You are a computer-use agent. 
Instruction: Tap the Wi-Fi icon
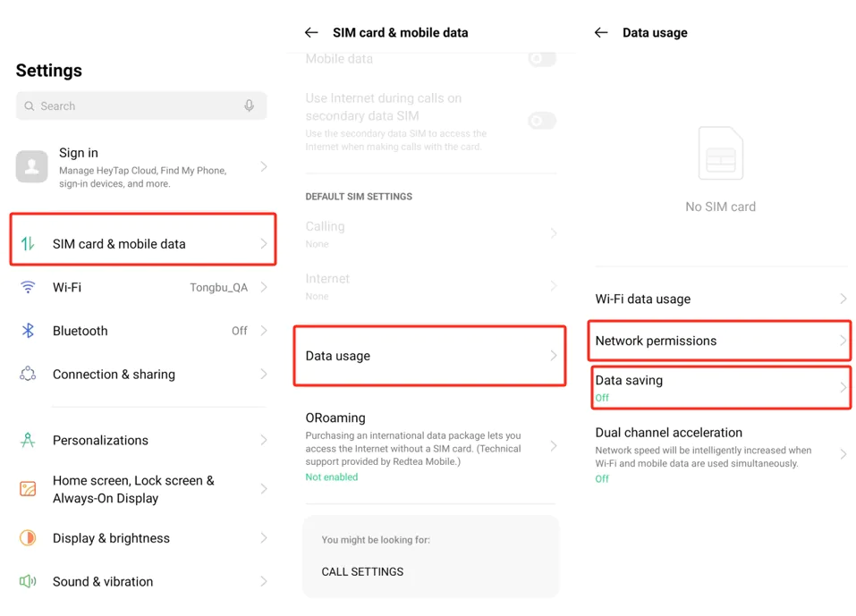pyautogui.click(x=28, y=287)
